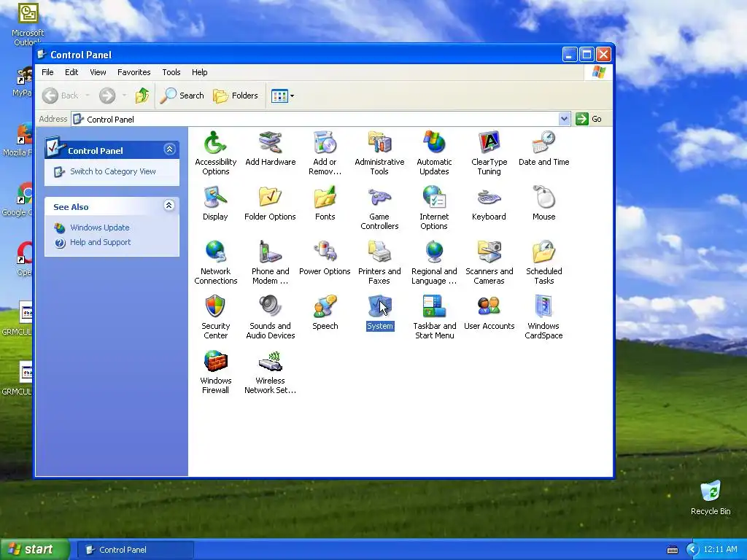Select Microsoft Outlook desktop icon
The height and width of the screenshot is (560, 747).
28,24
